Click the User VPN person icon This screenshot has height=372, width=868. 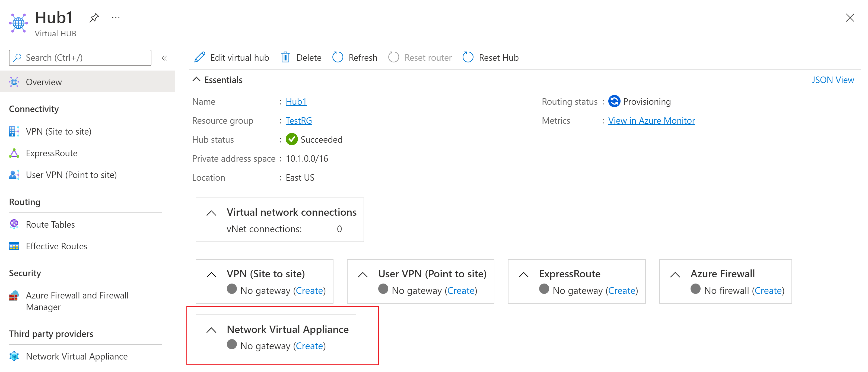pyautogui.click(x=14, y=175)
